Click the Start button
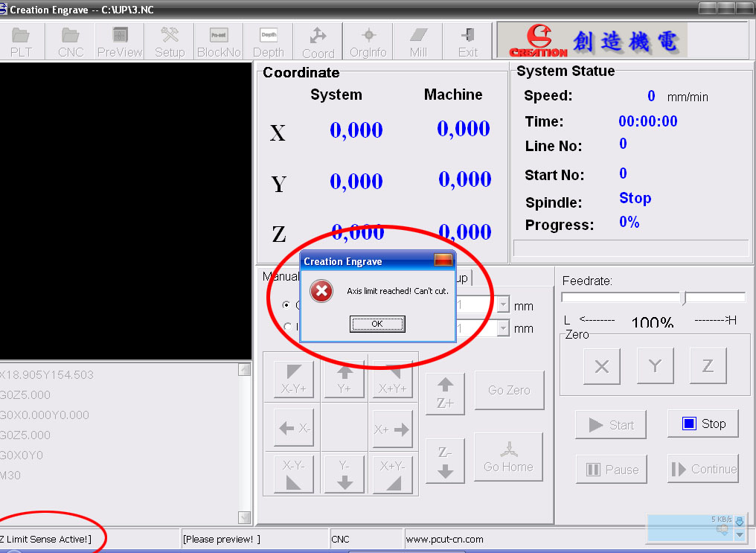The width and height of the screenshot is (756, 553). click(x=611, y=425)
